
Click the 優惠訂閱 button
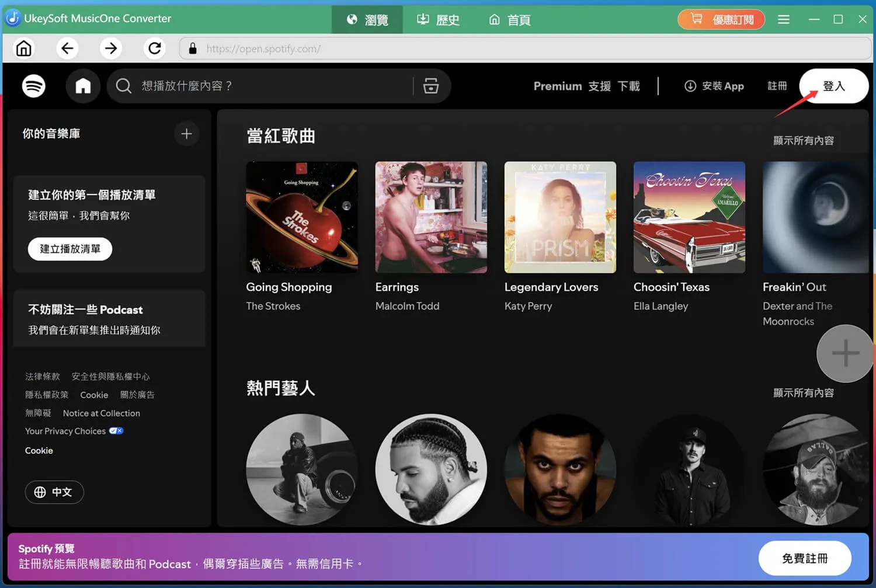(721, 20)
